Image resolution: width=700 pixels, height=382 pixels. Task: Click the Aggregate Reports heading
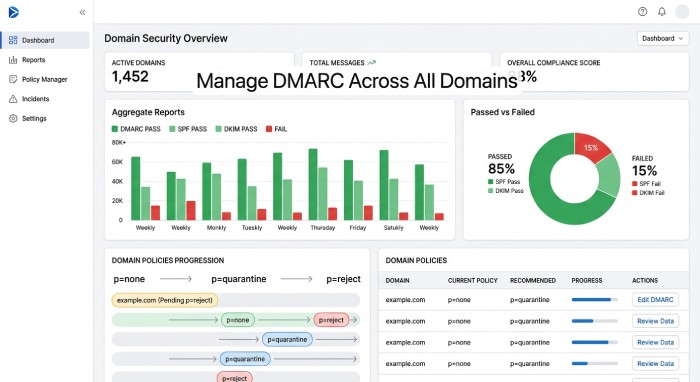pyautogui.click(x=148, y=112)
